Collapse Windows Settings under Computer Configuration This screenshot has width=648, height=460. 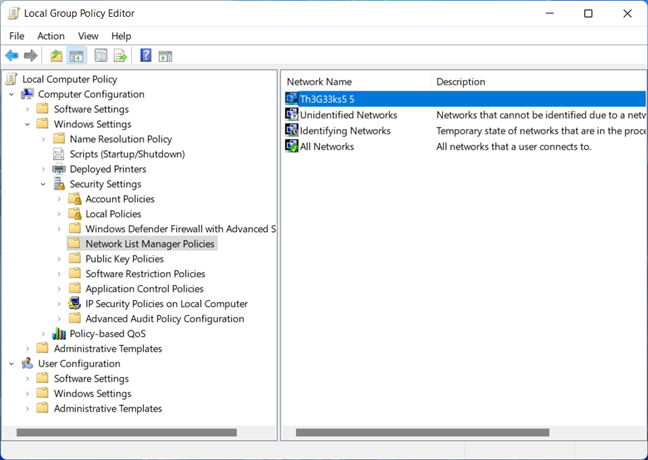click(27, 124)
